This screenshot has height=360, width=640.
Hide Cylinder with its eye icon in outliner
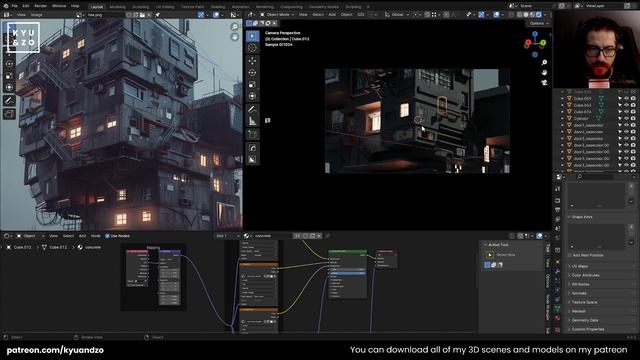(x=627, y=118)
